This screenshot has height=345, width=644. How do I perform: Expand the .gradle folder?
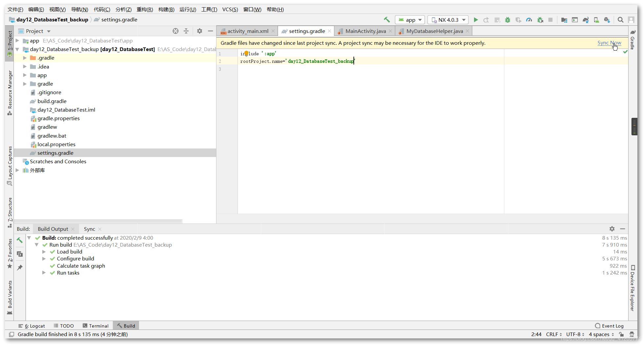pyautogui.click(x=25, y=58)
